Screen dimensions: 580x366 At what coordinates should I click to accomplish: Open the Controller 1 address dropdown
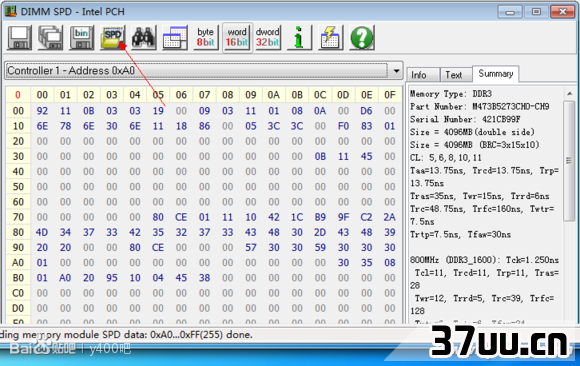[396, 71]
